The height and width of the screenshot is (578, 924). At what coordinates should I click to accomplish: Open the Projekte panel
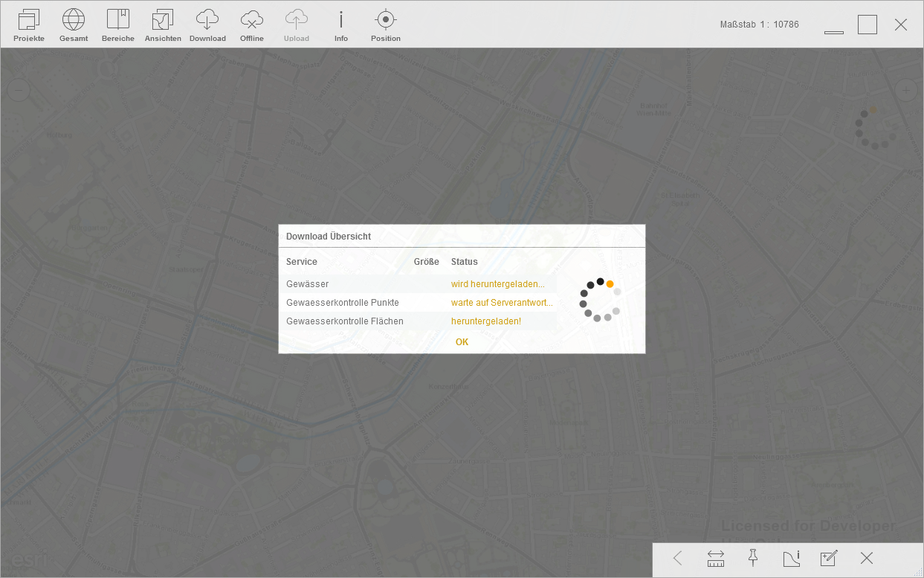click(x=29, y=25)
